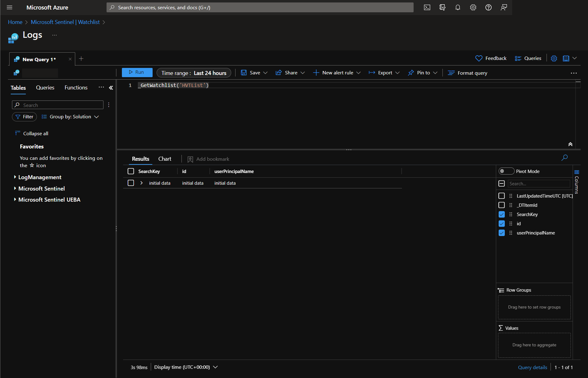Open results search magnifier icon

[564, 158]
